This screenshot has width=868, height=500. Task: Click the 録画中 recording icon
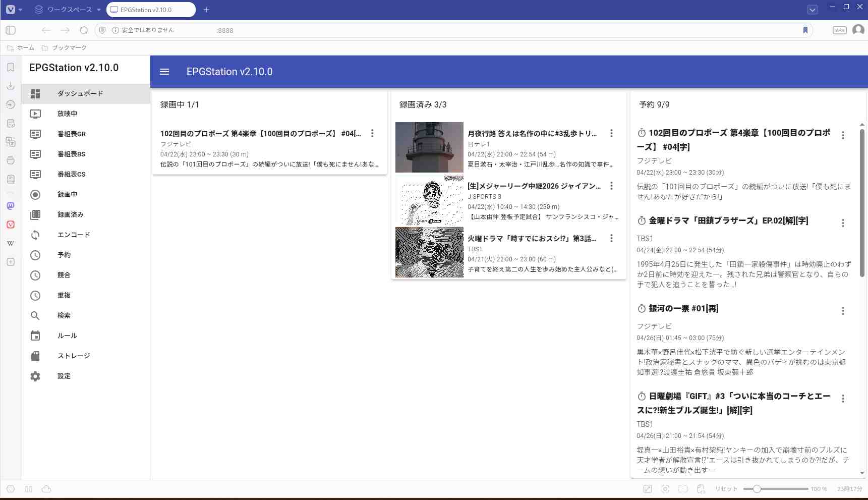pyautogui.click(x=35, y=195)
